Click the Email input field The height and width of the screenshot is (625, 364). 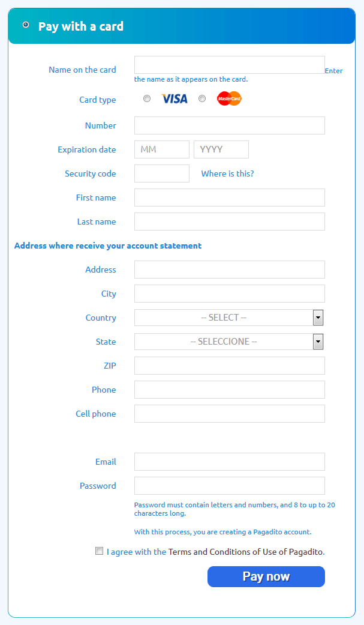(229, 462)
